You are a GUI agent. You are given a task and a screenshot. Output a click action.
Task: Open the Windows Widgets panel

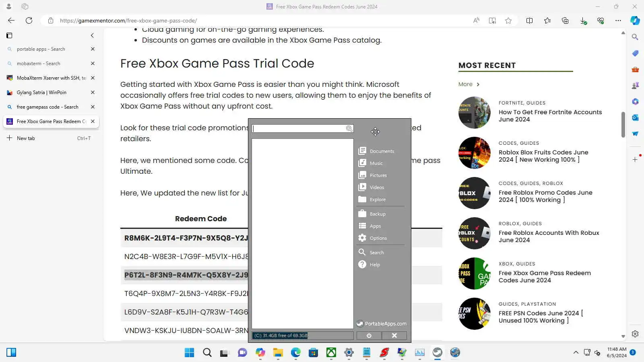click(11, 353)
